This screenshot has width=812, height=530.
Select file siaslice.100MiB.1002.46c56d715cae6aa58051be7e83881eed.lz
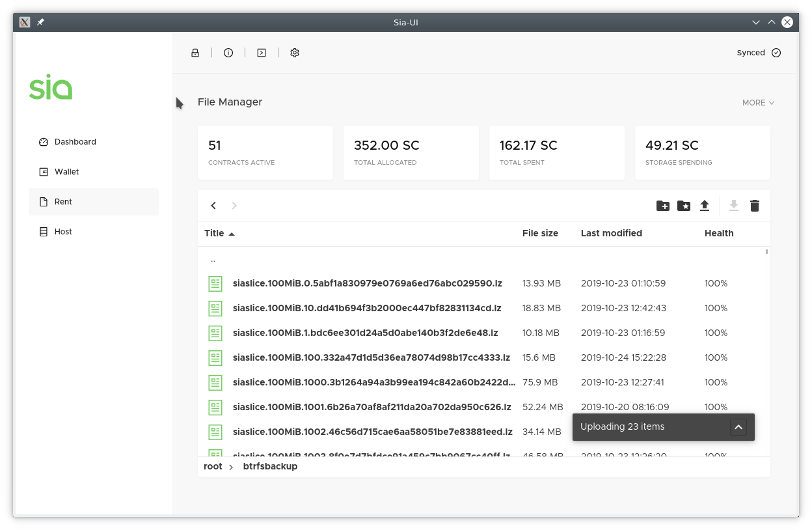(x=373, y=432)
